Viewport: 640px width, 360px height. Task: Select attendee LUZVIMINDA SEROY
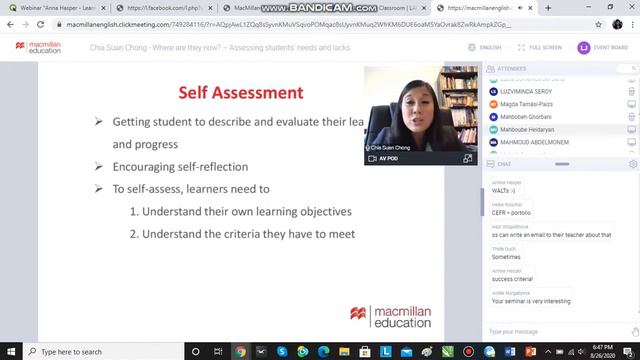[x=526, y=91]
